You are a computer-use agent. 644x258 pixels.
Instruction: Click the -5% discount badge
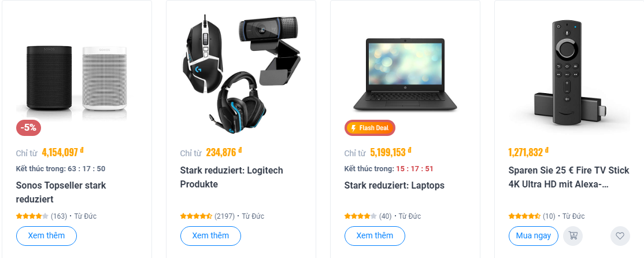28,128
